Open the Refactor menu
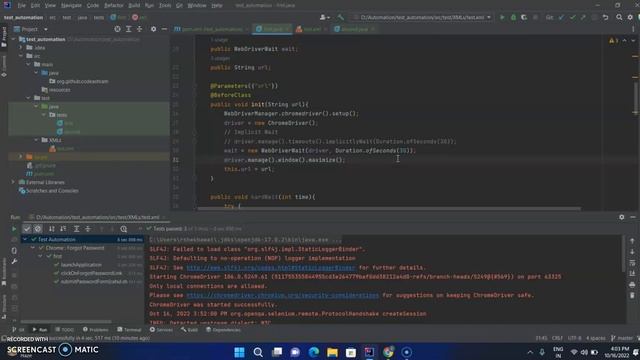Viewport: 640px width, 360px height. coord(113,6)
